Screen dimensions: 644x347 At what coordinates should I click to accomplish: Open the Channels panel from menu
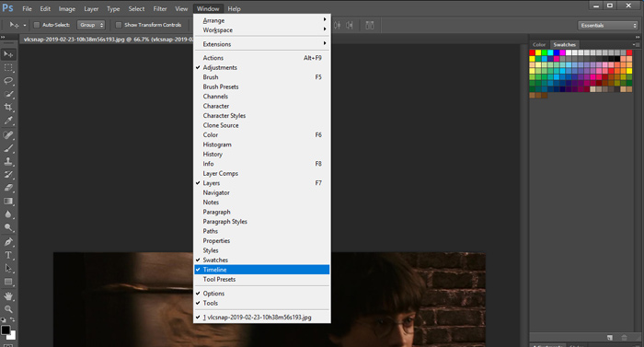[x=261, y=97]
